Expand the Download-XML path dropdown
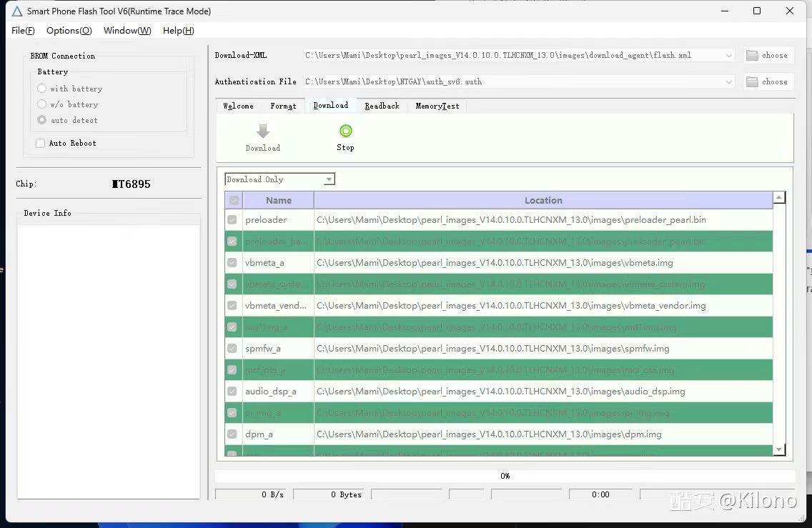Image resolution: width=812 pixels, height=528 pixels. pyautogui.click(x=729, y=56)
